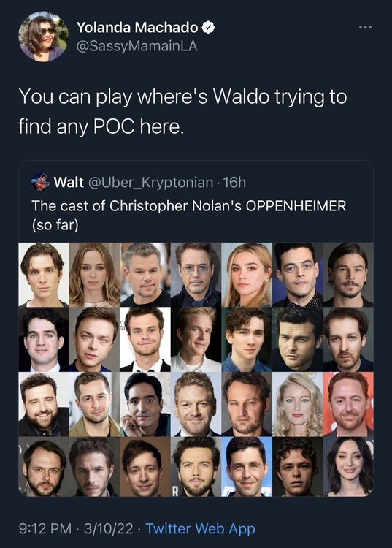
Task: Click Yolanda Machado's round profile avatar
Action: [x=43, y=37]
